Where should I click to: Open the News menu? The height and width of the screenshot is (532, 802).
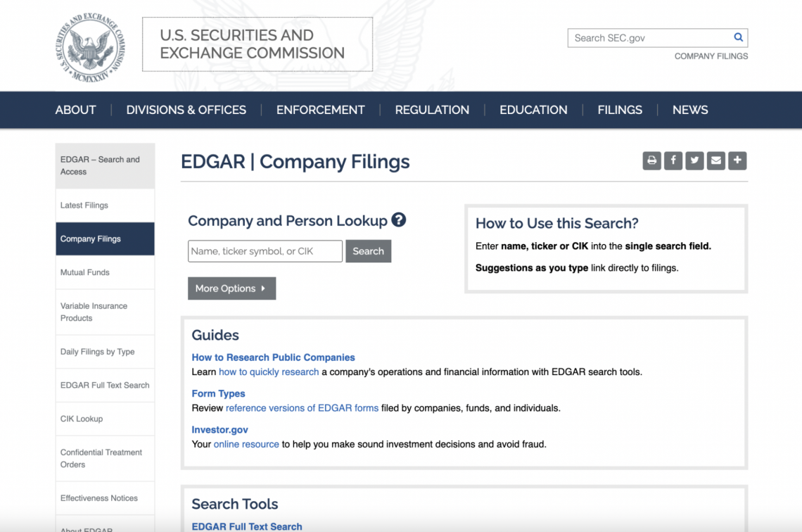coord(691,110)
